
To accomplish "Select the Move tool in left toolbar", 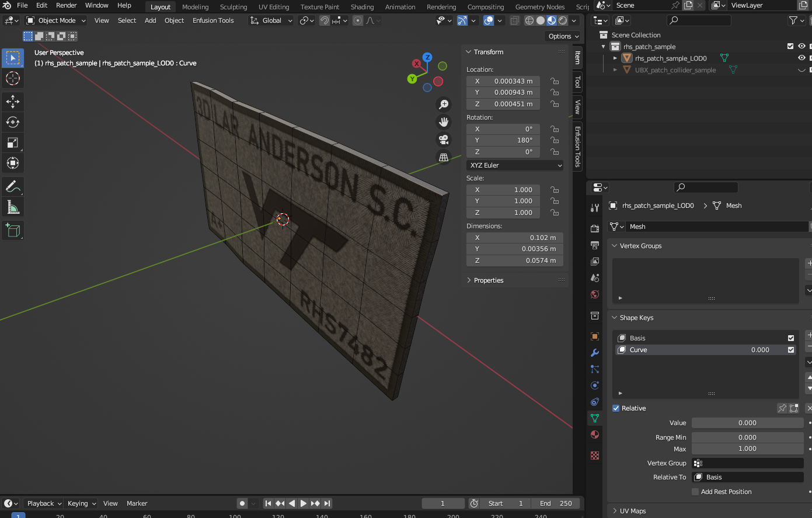I will point(13,102).
